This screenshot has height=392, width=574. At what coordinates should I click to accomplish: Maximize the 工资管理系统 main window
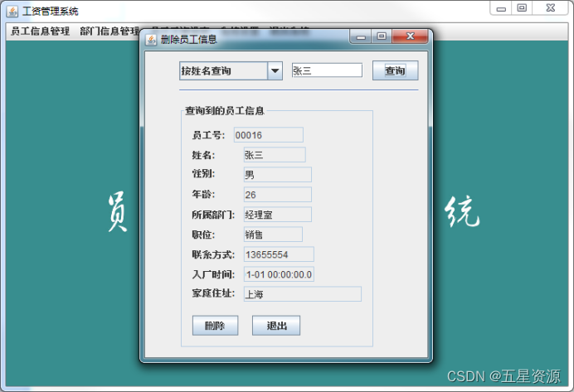tap(522, 8)
